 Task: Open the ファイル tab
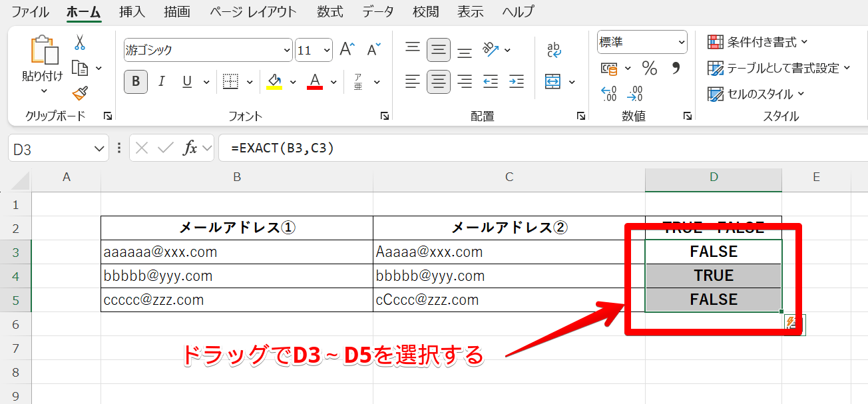pyautogui.click(x=30, y=11)
